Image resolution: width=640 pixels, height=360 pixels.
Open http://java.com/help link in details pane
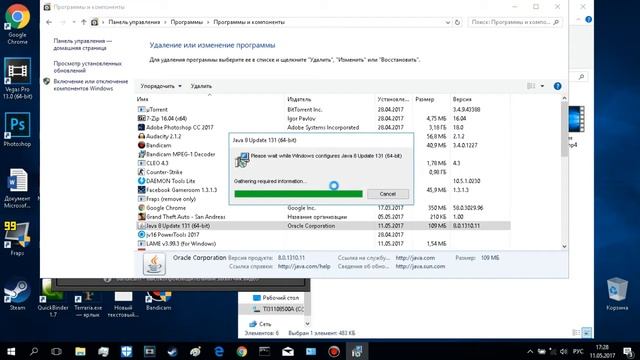pos(304,267)
